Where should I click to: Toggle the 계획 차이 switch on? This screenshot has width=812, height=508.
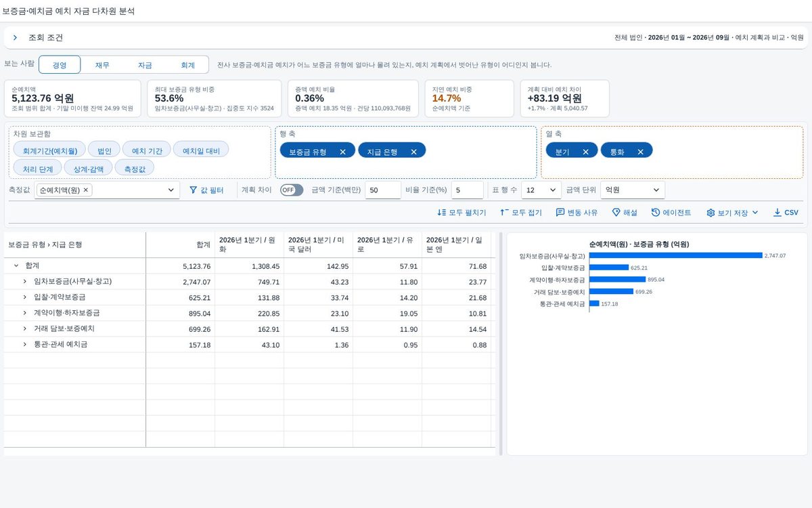292,190
